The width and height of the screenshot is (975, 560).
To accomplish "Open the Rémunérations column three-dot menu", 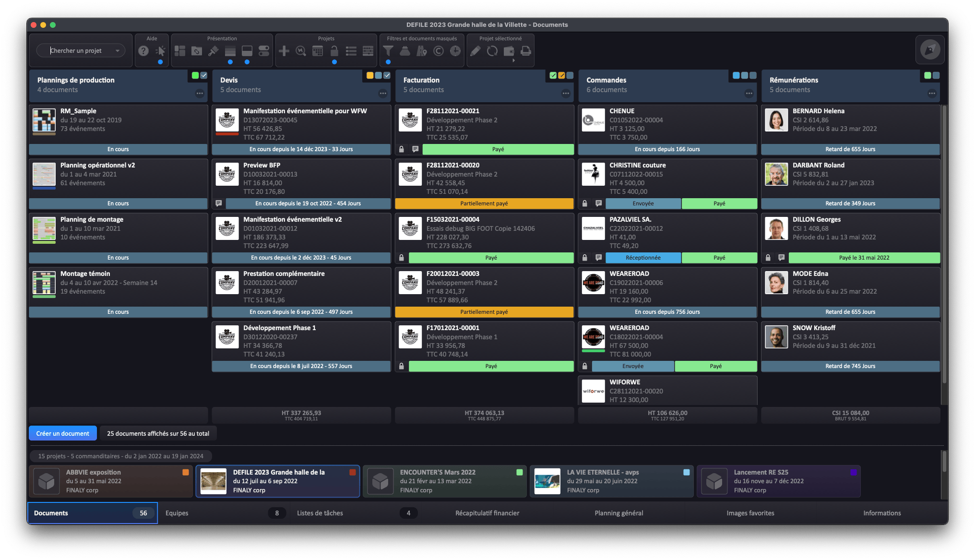I will 932,94.
